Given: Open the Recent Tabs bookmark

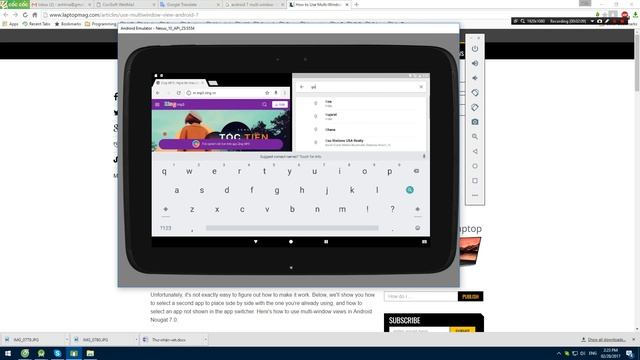Looking at the screenshot, I should pyautogui.click(x=36, y=24).
